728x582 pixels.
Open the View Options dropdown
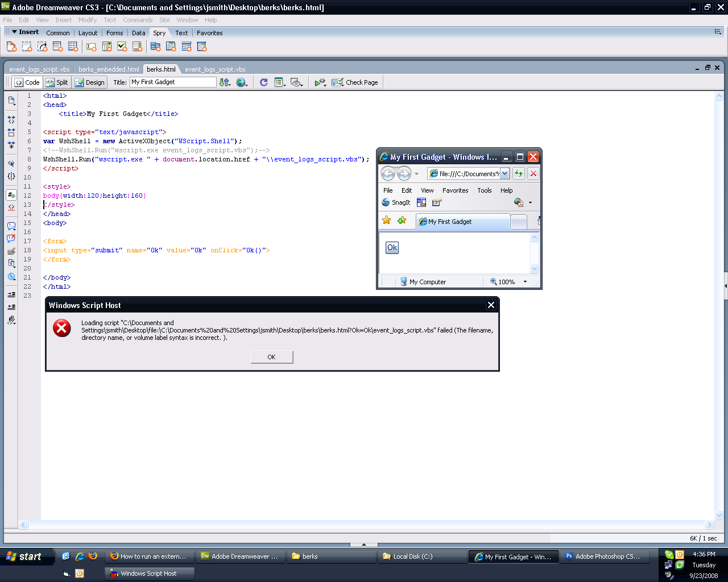coord(280,82)
